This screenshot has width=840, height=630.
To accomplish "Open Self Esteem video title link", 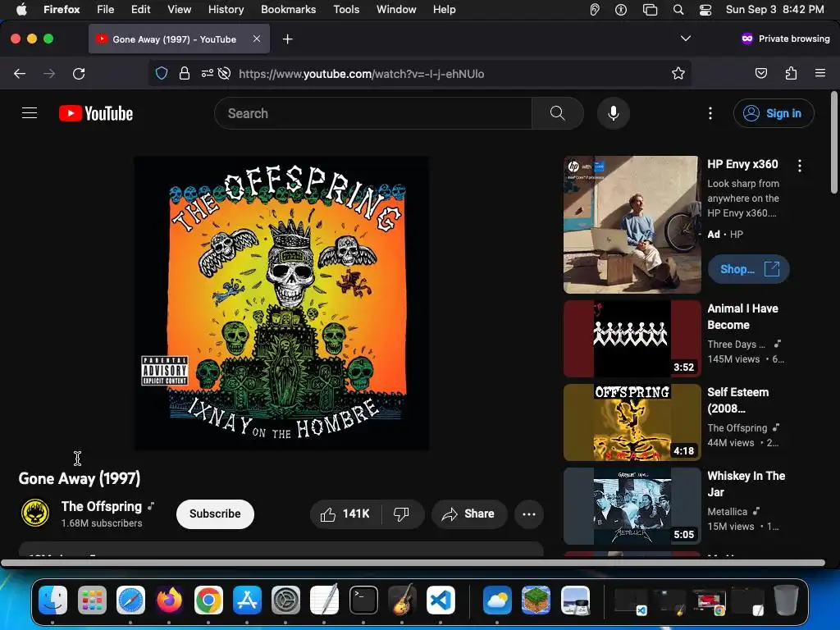I will click(737, 400).
